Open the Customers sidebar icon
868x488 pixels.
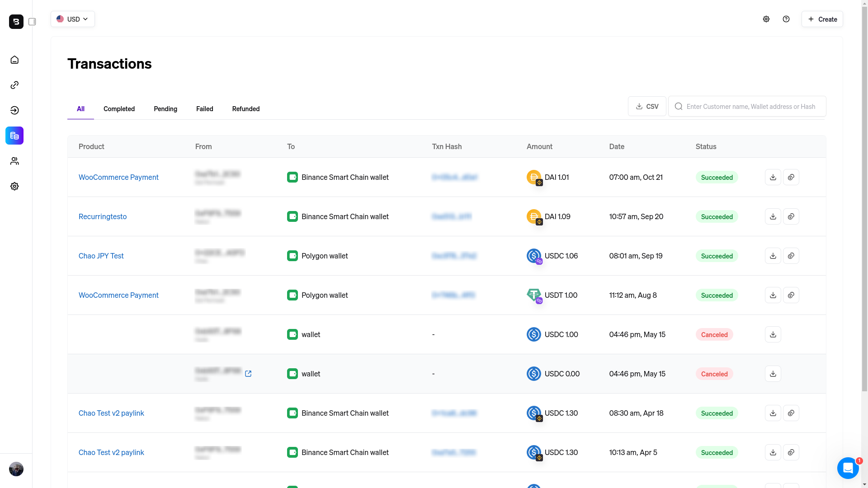(14, 161)
